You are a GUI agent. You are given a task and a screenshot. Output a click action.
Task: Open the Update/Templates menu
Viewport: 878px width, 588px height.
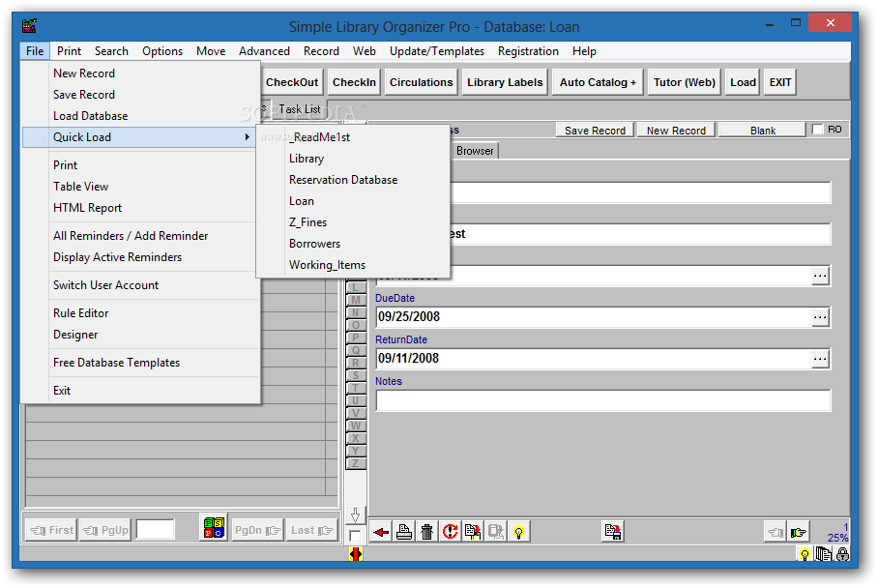[437, 51]
